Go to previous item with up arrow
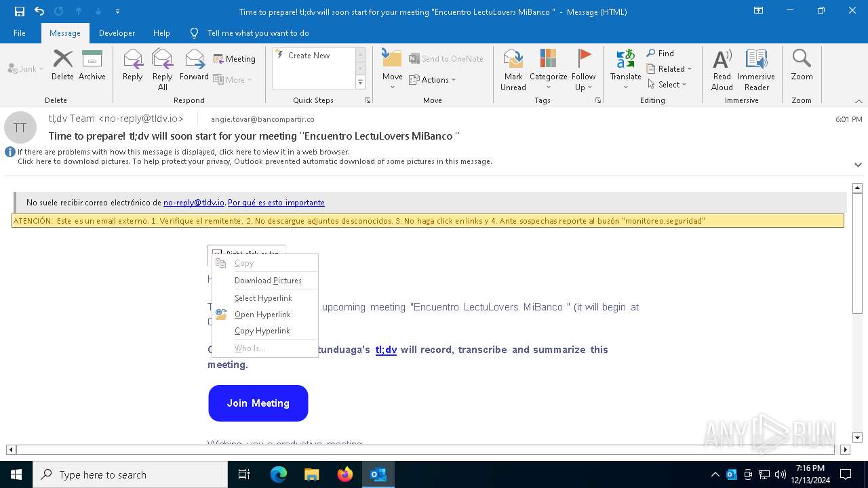Image resolution: width=868 pixels, height=488 pixels. [79, 12]
